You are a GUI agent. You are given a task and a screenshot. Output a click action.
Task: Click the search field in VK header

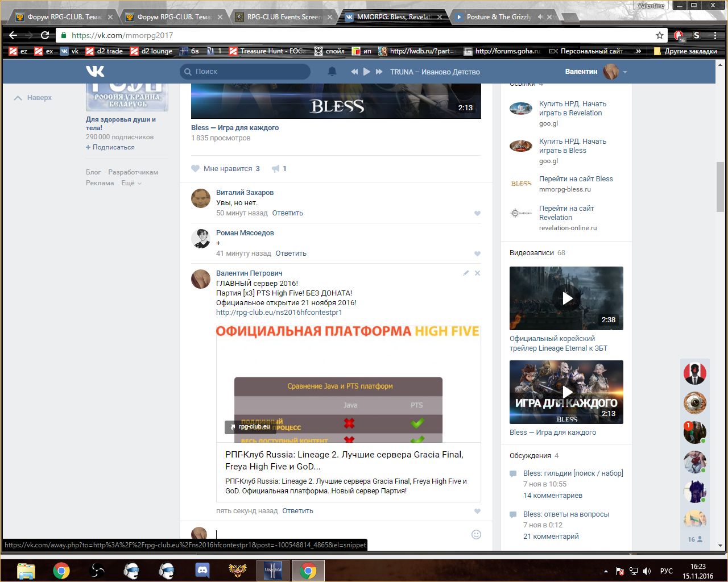245,72
